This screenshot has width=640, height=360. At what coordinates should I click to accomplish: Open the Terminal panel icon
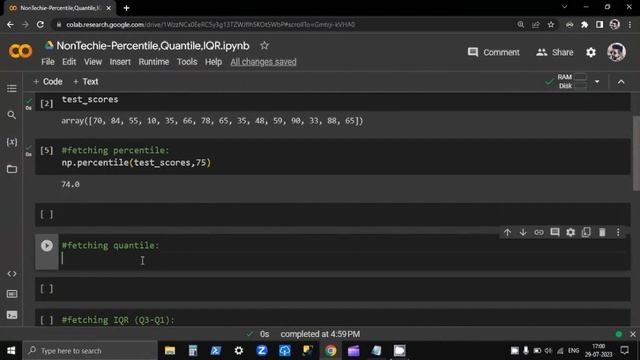pos(12,315)
